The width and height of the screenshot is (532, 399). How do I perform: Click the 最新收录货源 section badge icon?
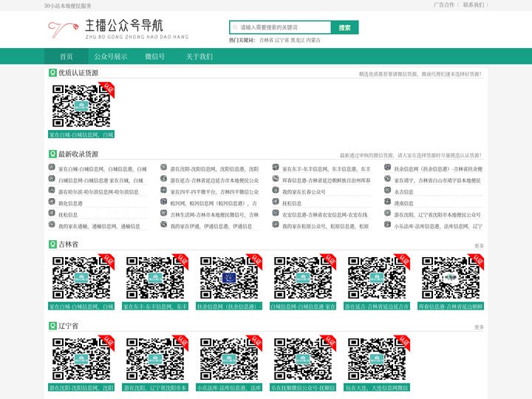coord(52,154)
